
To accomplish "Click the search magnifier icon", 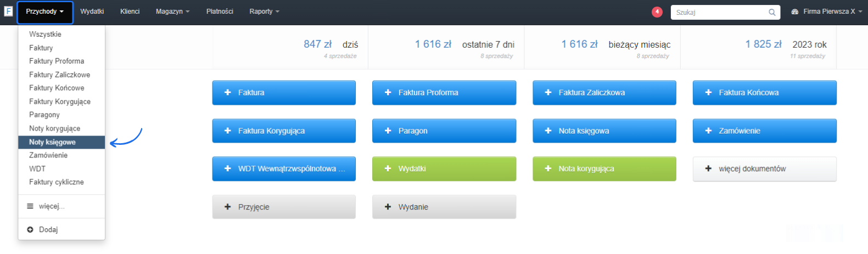I will (x=771, y=12).
